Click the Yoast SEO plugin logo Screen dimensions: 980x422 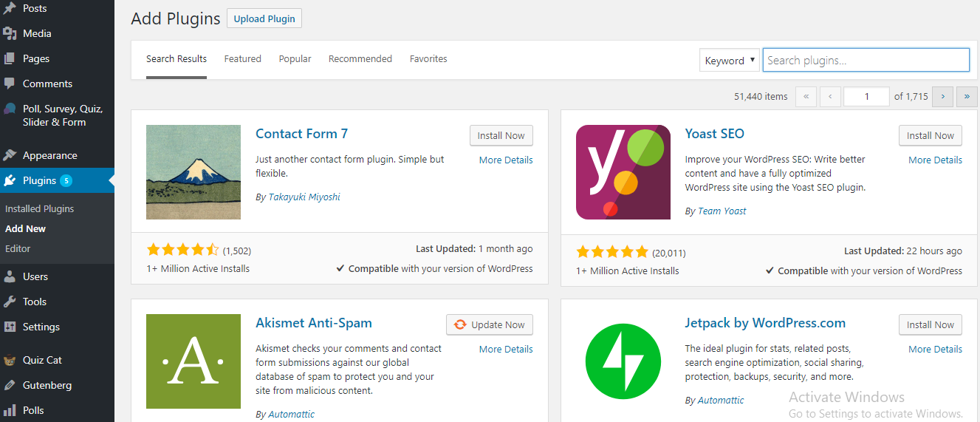[623, 172]
